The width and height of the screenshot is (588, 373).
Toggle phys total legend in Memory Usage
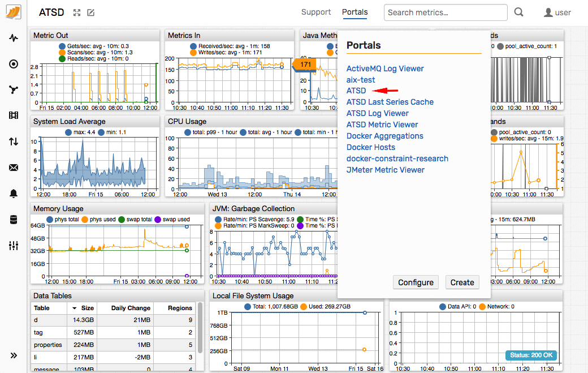(x=63, y=220)
